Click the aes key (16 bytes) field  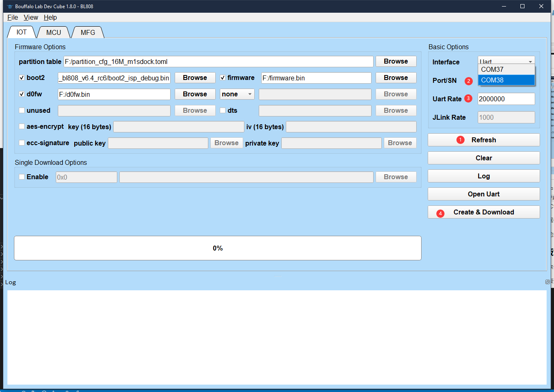[178, 127]
